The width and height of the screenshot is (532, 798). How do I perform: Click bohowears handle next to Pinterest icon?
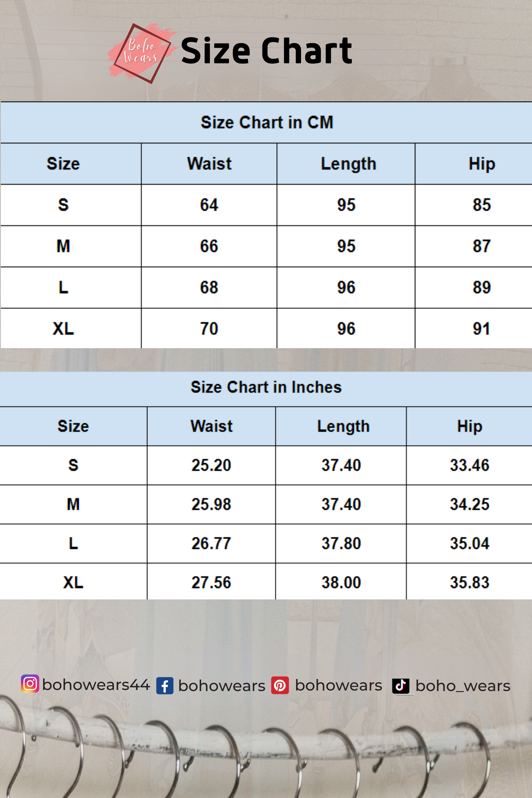(x=339, y=685)
